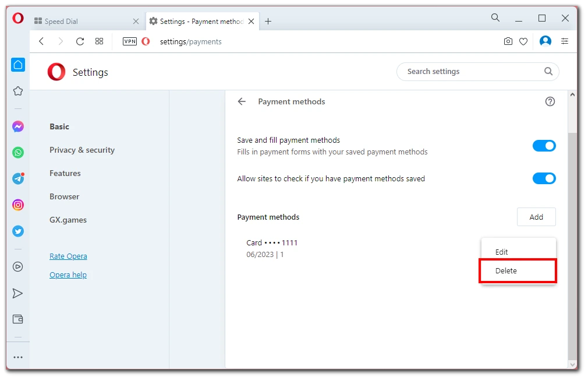
Task: Open the Player icon in sidebar
Action: [x=18, y=267]
